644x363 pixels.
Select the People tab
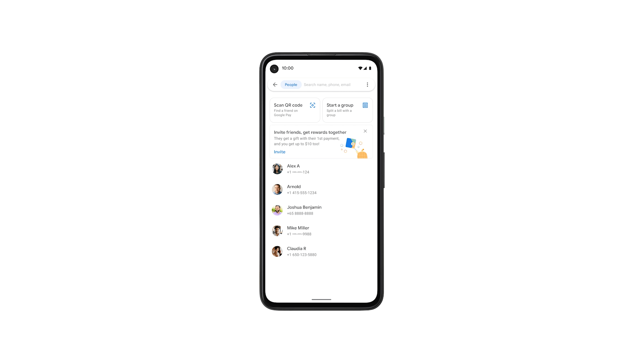click(291, 84)
